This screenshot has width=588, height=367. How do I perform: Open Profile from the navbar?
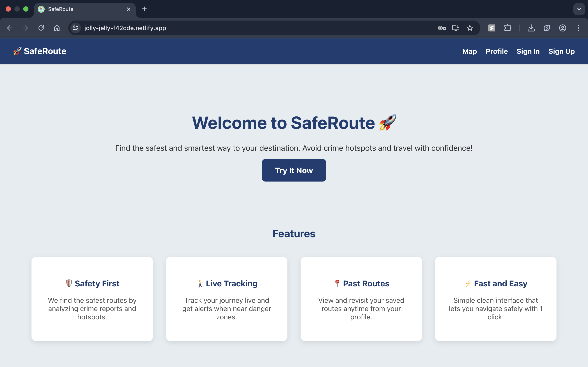(496, 51)
